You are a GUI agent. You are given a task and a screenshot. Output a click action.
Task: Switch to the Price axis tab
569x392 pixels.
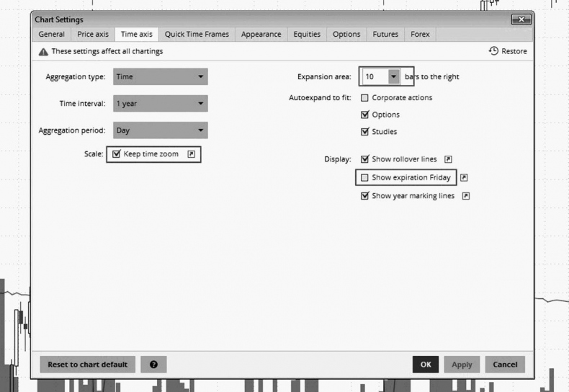[x=92, y=34]
